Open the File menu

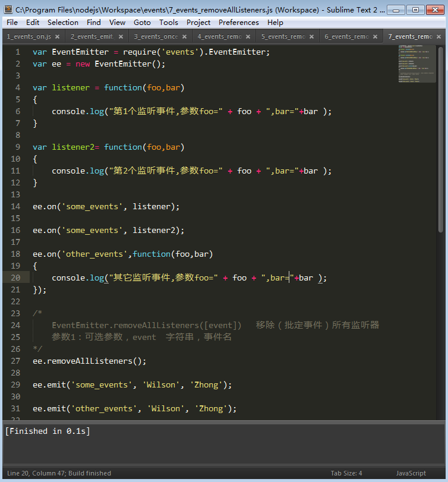(12, 23)
